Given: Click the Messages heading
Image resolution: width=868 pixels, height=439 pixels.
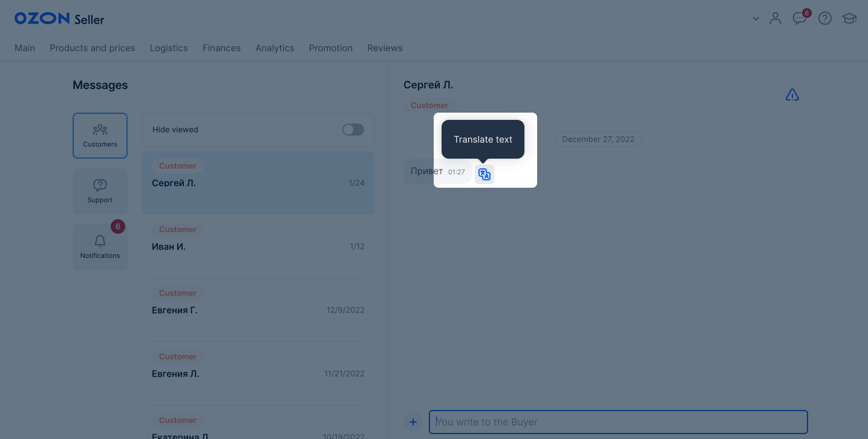Looking at the screenshot, I should (x=100, y=85).
